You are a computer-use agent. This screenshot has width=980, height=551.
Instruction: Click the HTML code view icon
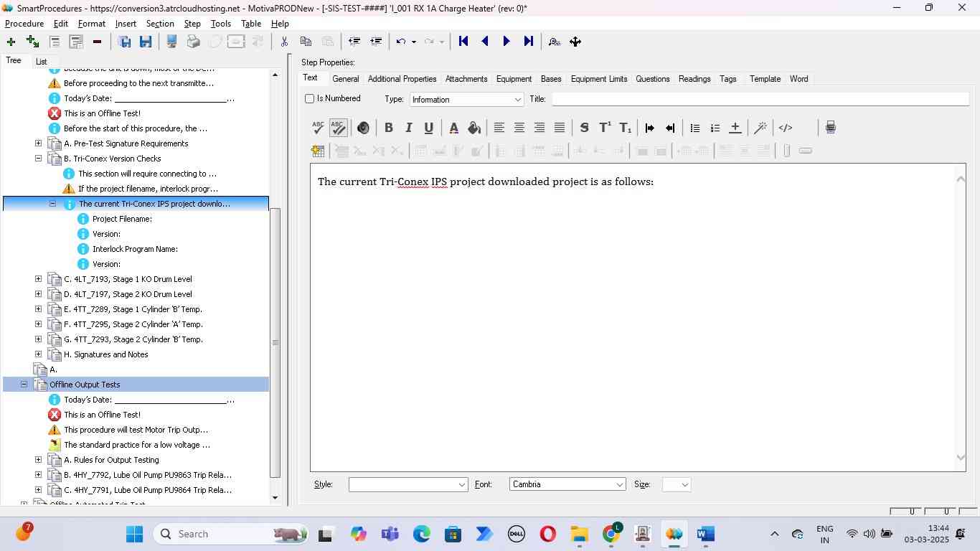(786, 128)
